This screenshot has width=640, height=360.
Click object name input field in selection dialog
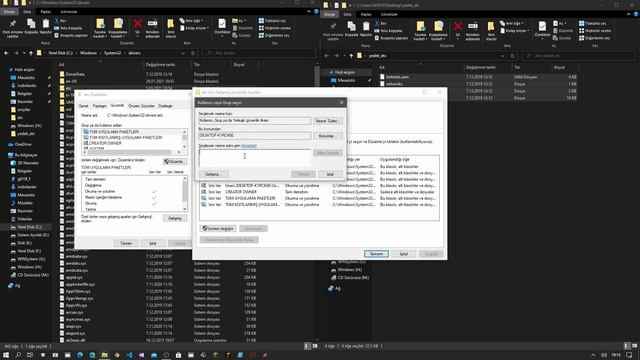(x=255, y=158)
